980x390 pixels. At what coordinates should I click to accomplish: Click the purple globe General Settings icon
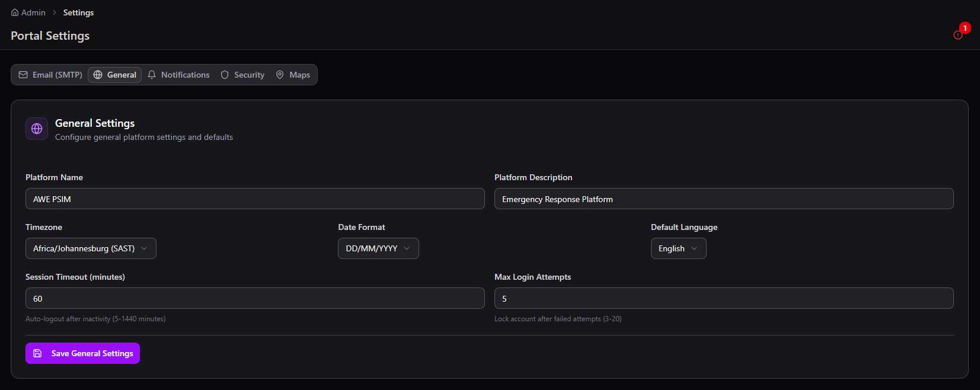(x=37, y=129)
